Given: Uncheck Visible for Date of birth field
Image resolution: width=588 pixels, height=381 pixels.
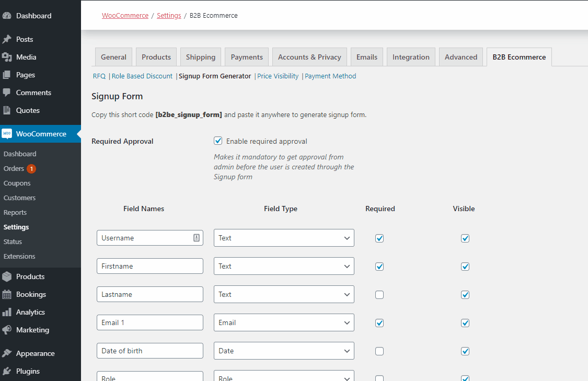Looking at the screenshot, I should tap(465, 351).
